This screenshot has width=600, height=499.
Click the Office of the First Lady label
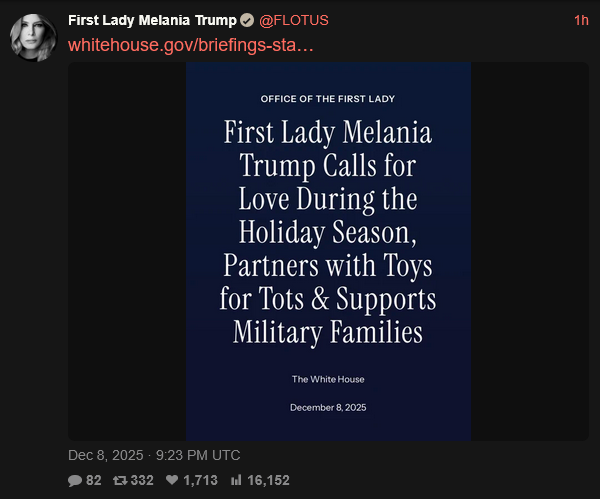pyautogui.click(x=328, y=99)
